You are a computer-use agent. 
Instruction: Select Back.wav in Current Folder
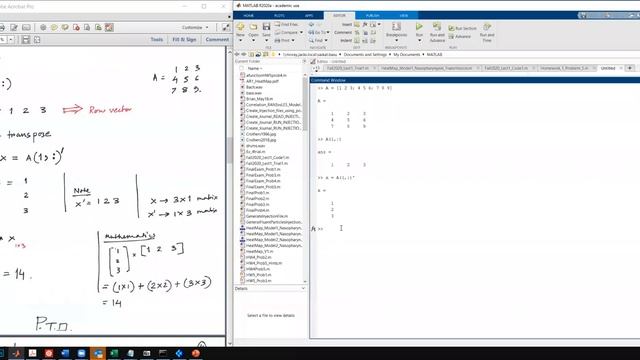coord(254,87)
